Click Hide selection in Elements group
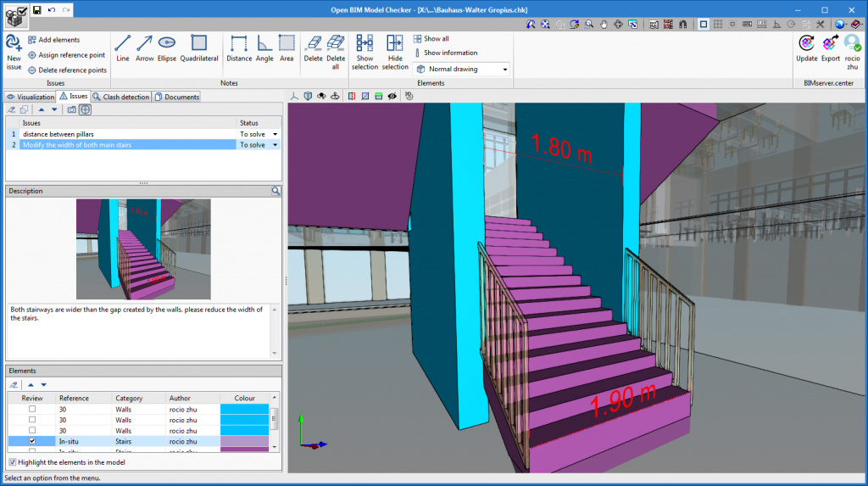 395,52
